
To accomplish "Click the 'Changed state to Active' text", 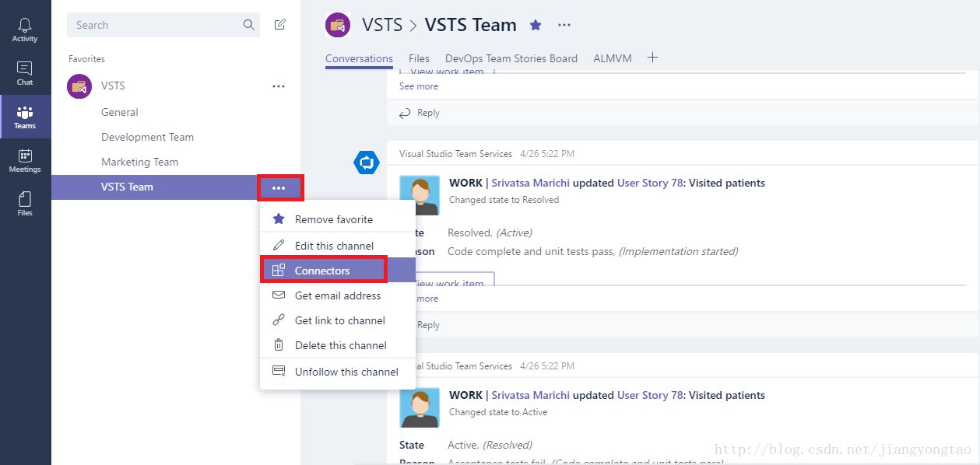I will pyautogui.click(x=498, y=412).
